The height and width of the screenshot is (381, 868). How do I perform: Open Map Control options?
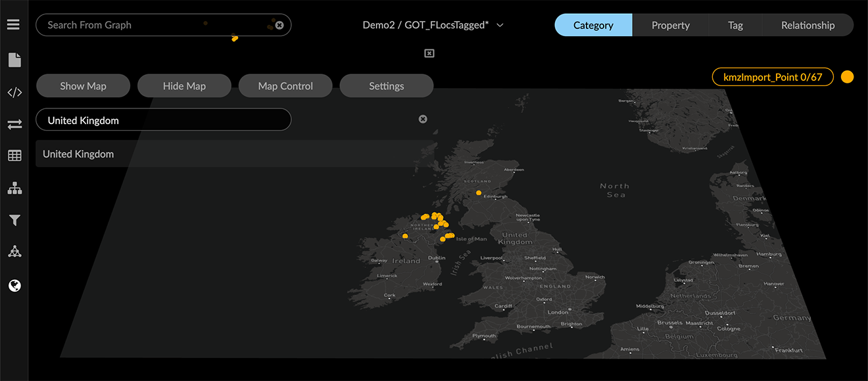[285, 85]
